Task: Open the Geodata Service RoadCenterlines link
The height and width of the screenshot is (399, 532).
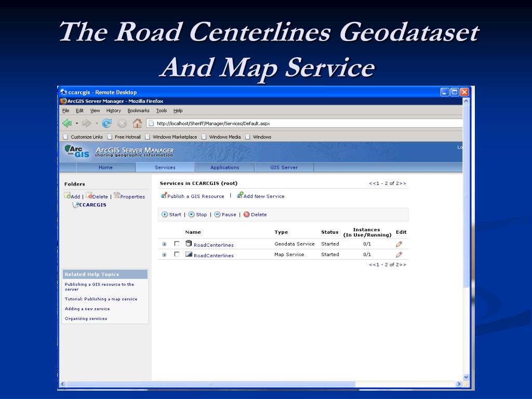Action: point(214,245)
